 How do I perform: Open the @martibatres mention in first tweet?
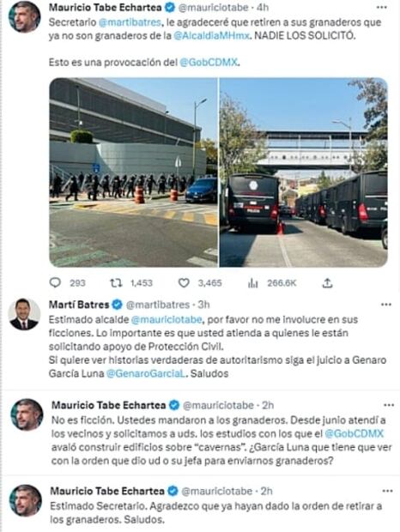(x=130, y=22)
